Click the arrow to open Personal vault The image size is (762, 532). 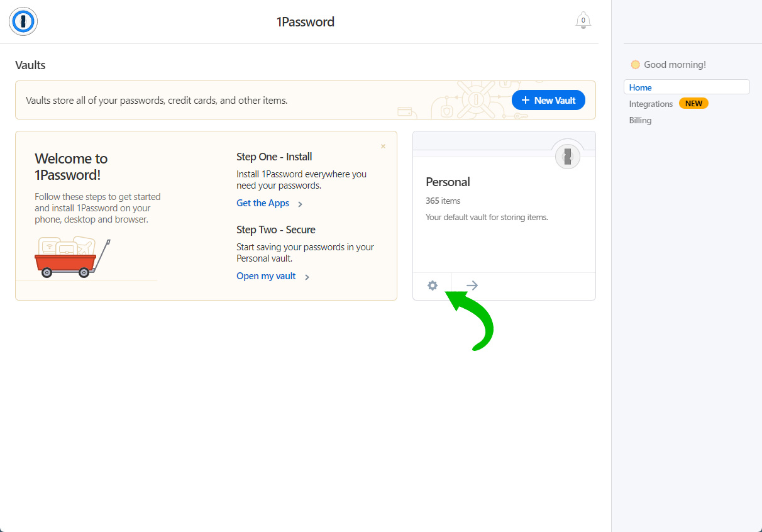coord(472,285)
